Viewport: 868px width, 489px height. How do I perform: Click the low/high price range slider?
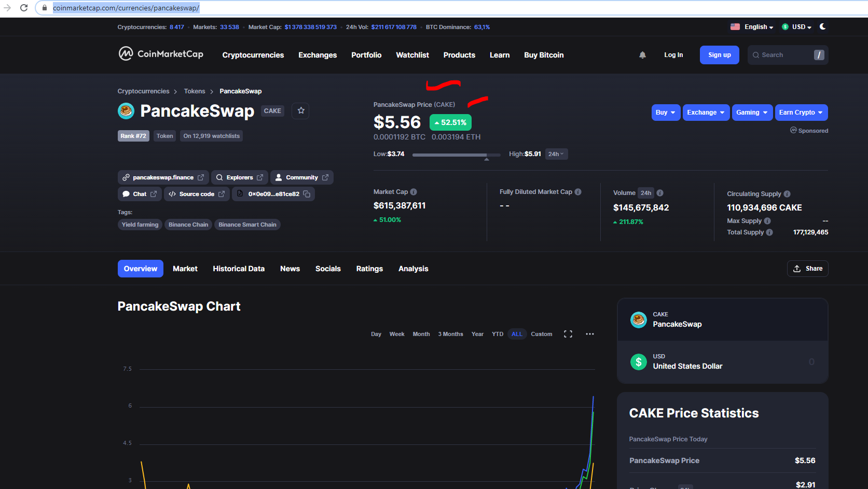[x=456, y=155]
